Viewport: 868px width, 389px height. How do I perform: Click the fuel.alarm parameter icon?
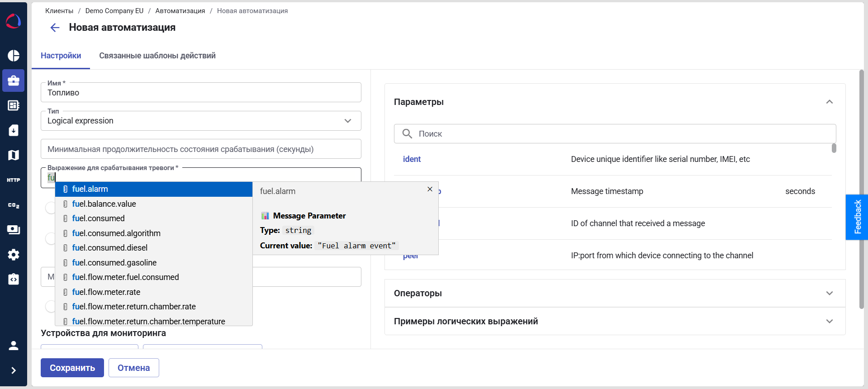(66, 189)
